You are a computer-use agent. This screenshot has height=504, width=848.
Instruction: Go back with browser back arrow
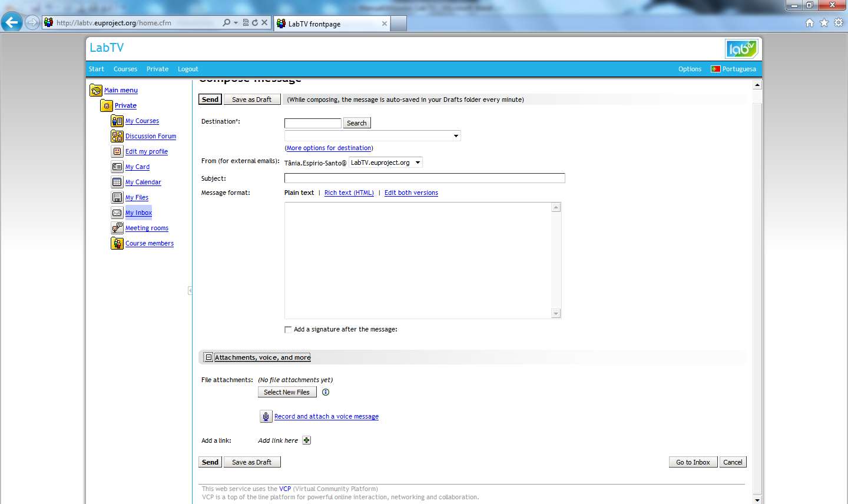click(x=12, y=23)
